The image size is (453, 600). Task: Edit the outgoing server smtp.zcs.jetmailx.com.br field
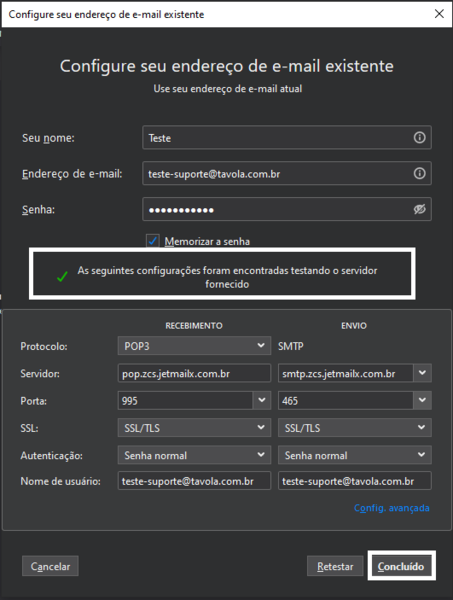[x=345, y=373]
